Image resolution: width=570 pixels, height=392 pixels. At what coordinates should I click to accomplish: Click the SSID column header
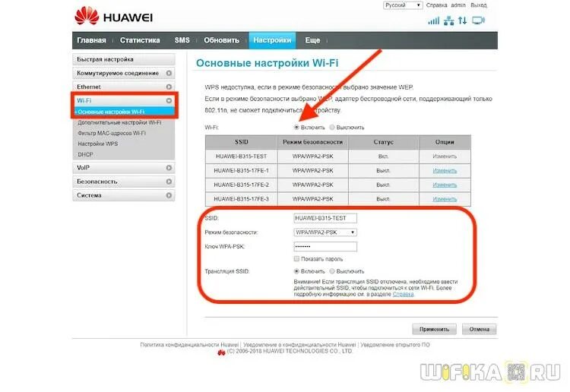pos(242,142)
